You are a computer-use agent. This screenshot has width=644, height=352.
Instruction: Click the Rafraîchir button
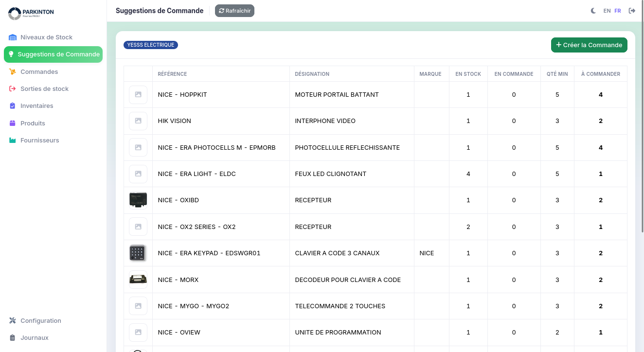(234, 11)
